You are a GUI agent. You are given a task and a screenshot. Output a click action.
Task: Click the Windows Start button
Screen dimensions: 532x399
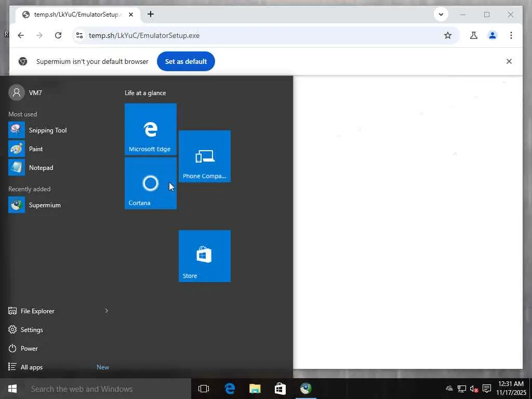click(x=12, y=389)
